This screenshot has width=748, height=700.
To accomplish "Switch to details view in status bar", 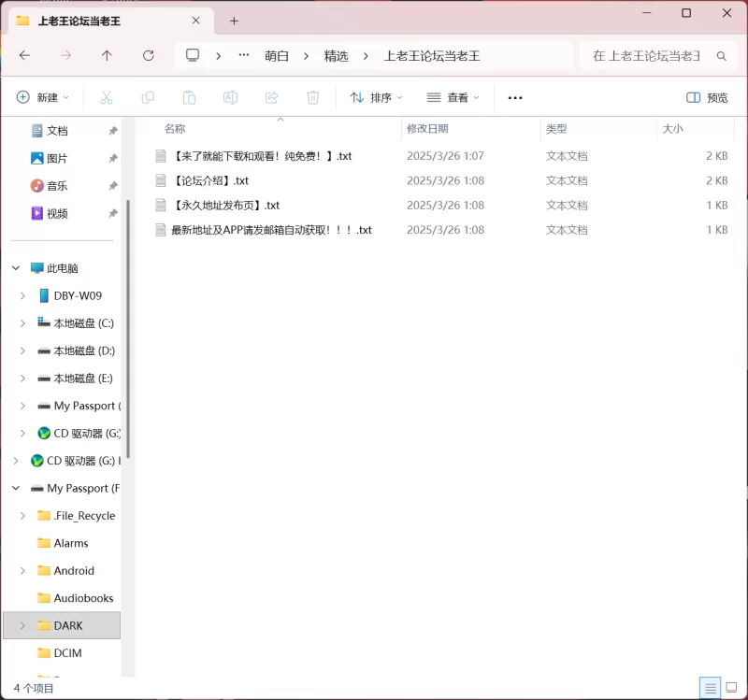I will tap(710, 688).
